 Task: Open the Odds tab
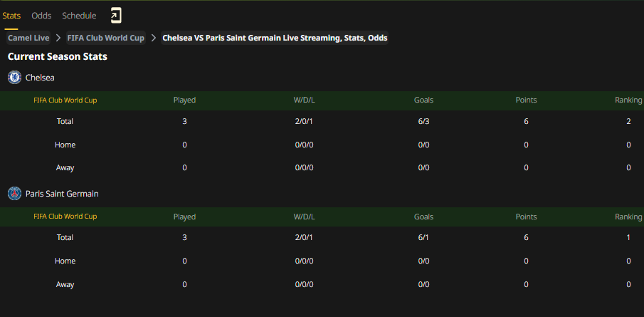point(41,16)
